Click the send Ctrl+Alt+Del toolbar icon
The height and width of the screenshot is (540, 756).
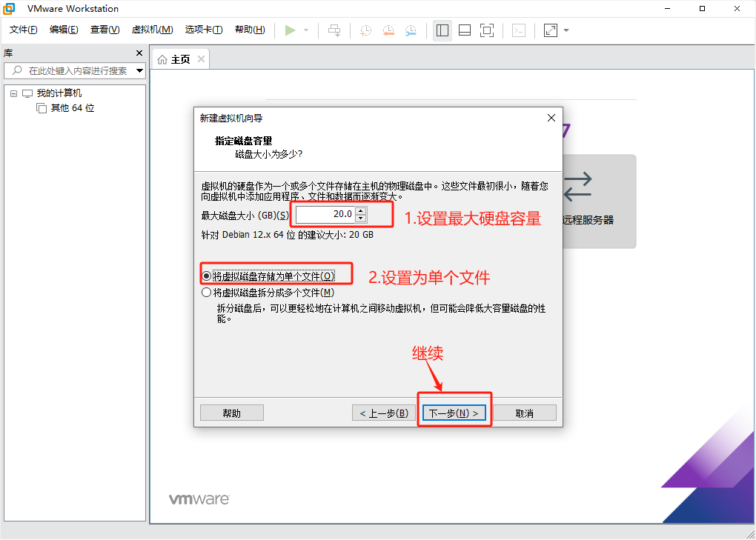(x=334, y=30)
